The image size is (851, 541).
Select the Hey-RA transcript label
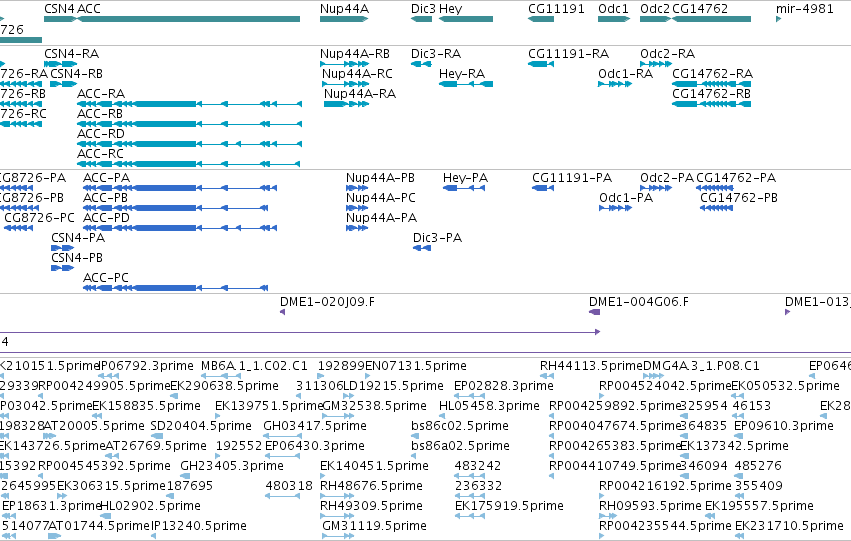coord(462,74)
